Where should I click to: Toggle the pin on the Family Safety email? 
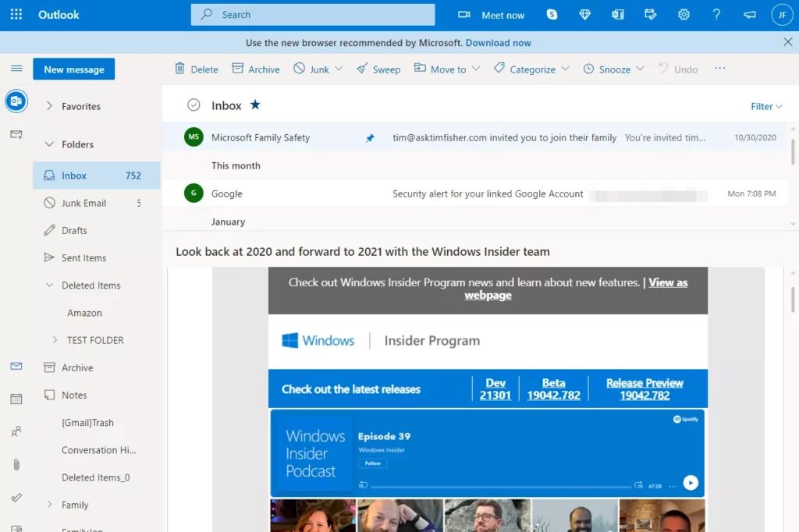370,137
